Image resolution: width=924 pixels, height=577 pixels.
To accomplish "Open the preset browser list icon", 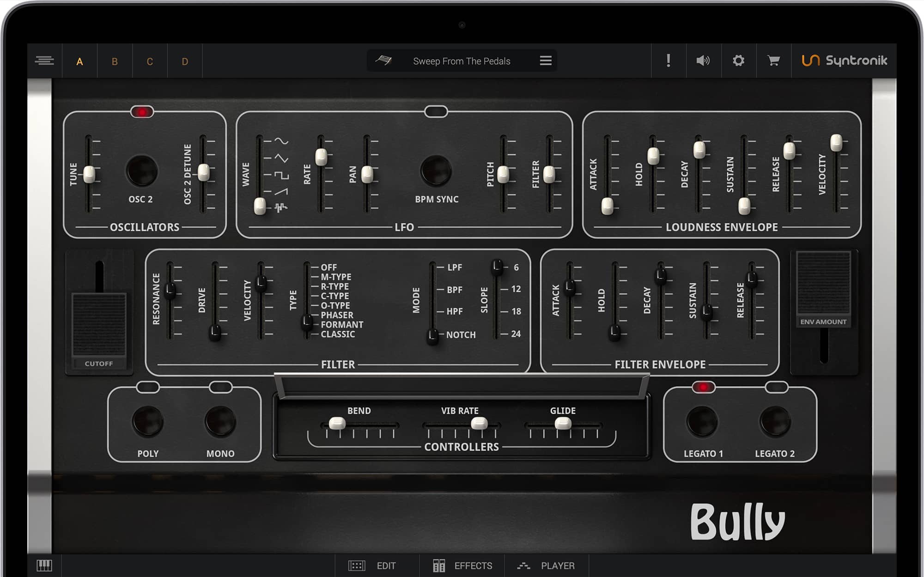I will pyautogui.click(x=44, y=61).
